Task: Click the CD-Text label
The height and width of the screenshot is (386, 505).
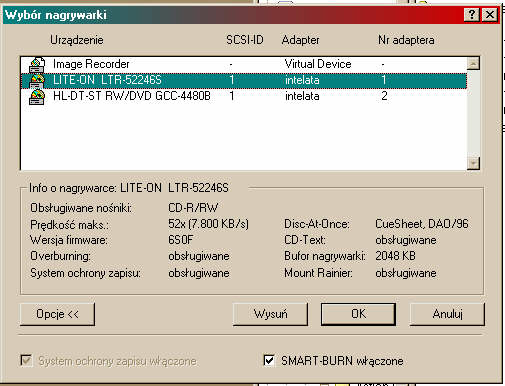Action: [x=305, y=240]
